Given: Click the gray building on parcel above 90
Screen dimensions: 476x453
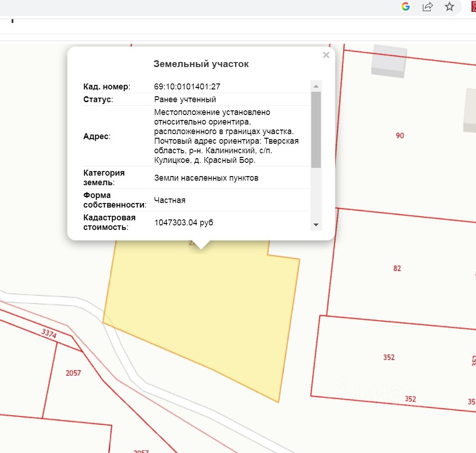Looking at the screenshot, I should tap(389, 61).
